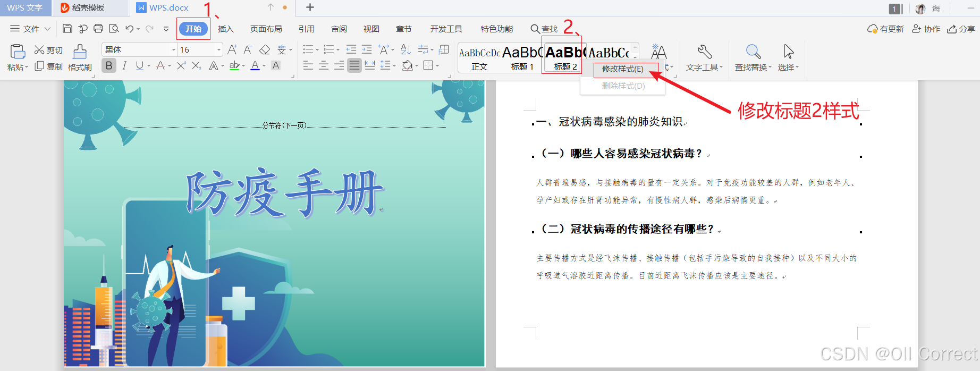Switch to the 插入 ribbon tab

coord(226,29)
